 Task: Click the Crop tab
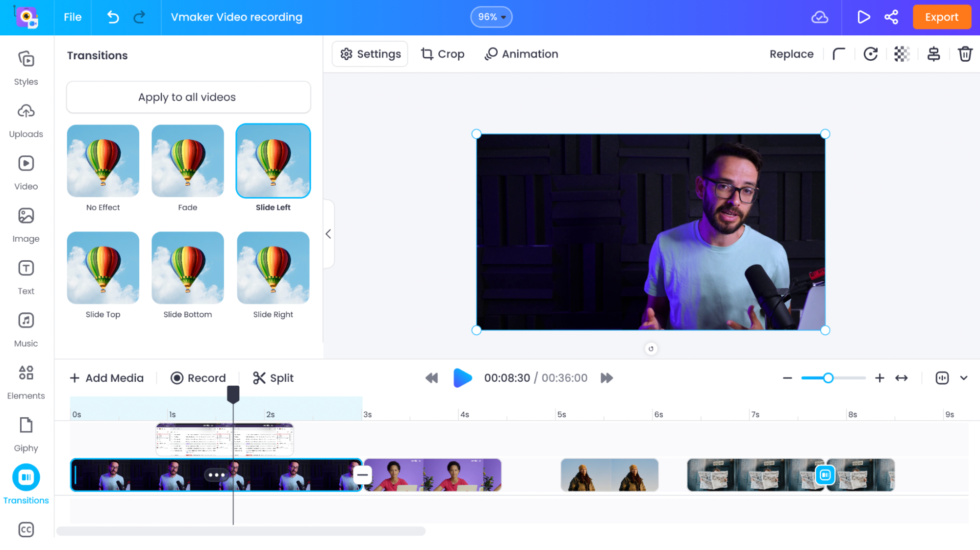click(x=443, y=54)
